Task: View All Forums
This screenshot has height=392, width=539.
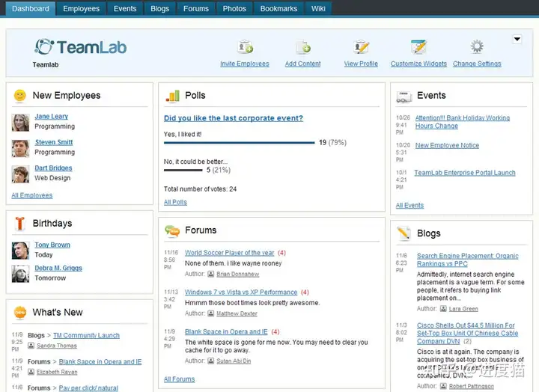Action: pyautogui.click(x=180, y=379)
